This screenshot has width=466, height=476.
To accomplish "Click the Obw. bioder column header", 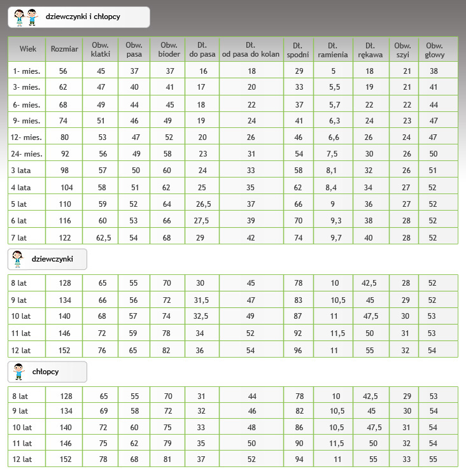I will 169,50.
